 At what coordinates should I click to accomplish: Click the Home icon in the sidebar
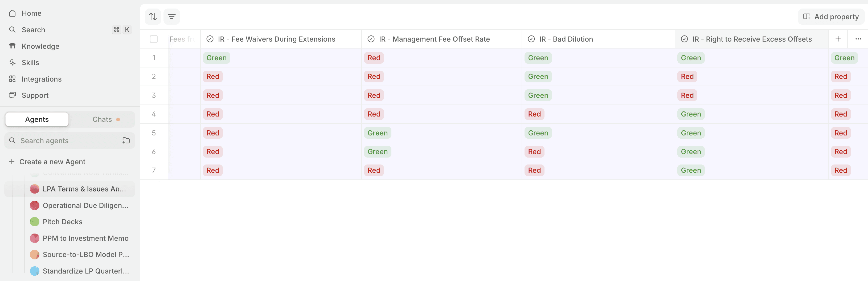pyautogui.click(x=13, y=13)
